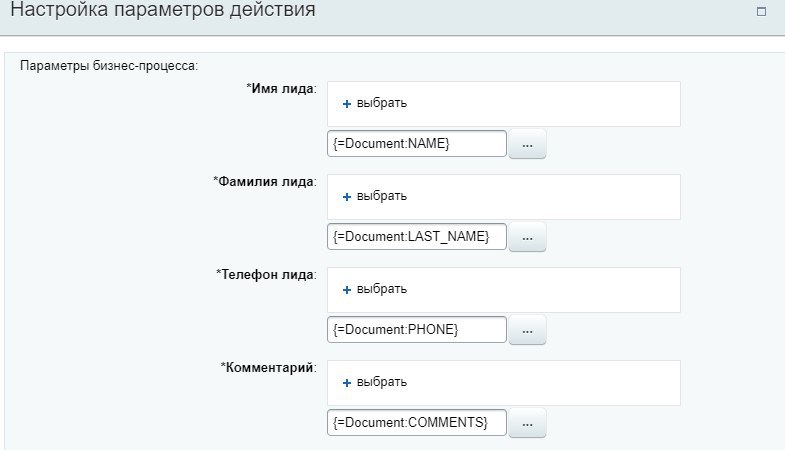Click 'выбрать' link for Комментарий
Viewport: 785px width, 450px height.
[381, 382]
